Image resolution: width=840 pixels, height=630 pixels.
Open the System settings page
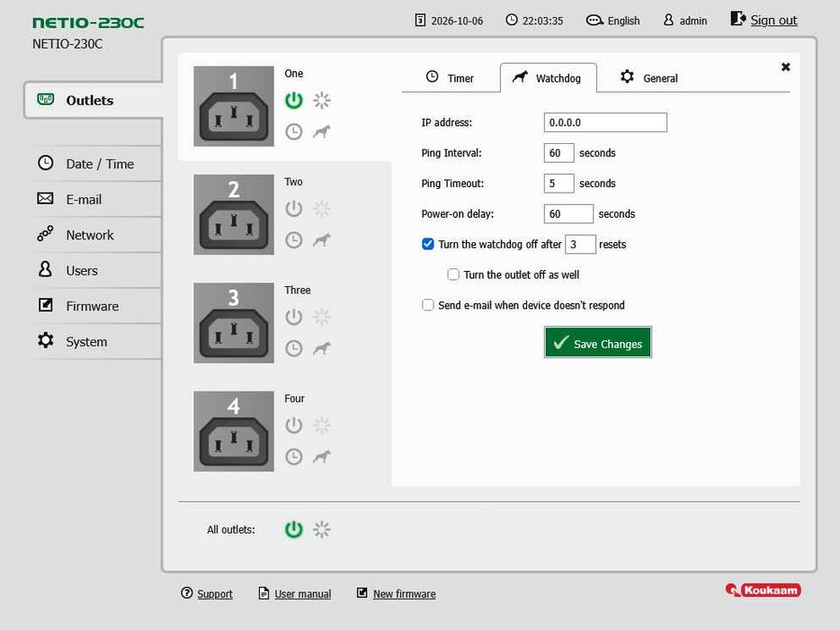pos(96,341)
